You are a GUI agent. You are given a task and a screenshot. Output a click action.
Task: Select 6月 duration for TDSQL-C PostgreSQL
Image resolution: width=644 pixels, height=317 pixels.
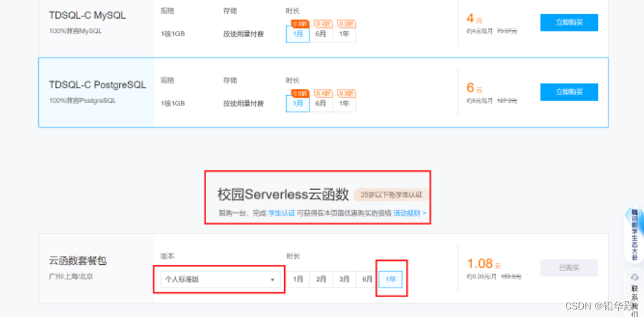tap(321, 103)
